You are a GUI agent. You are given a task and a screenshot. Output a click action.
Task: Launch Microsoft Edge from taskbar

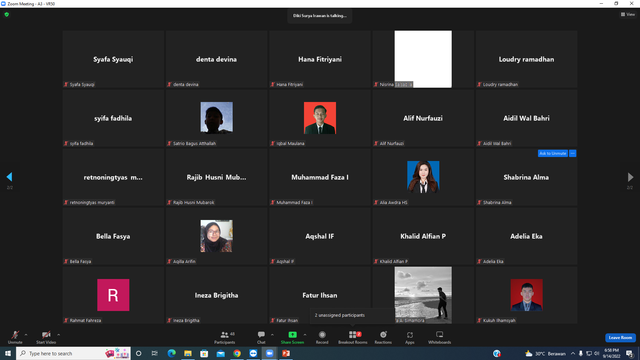pos(171,353)
